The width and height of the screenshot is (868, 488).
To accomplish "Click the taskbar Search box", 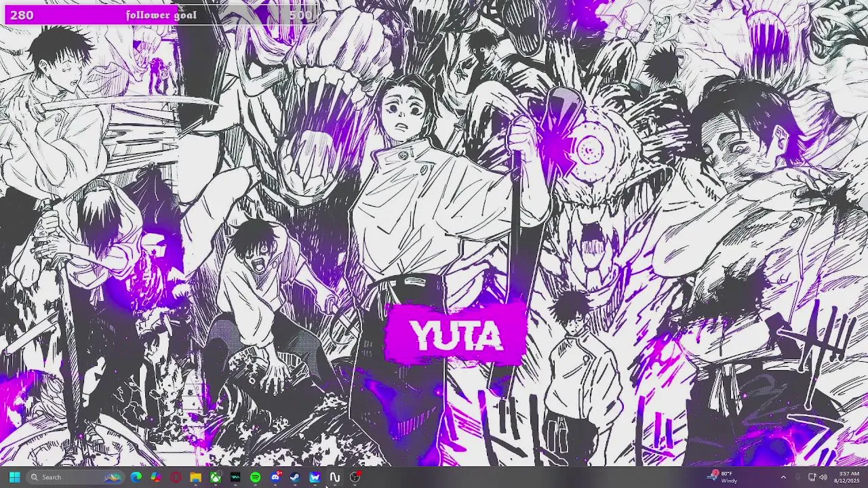I will (75, 477).
